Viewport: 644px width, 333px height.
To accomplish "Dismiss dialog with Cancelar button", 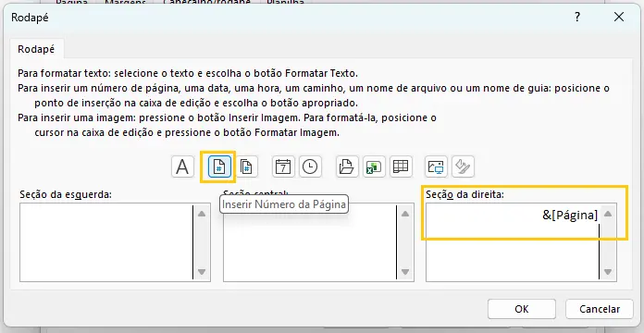I will tap(600, 309).
